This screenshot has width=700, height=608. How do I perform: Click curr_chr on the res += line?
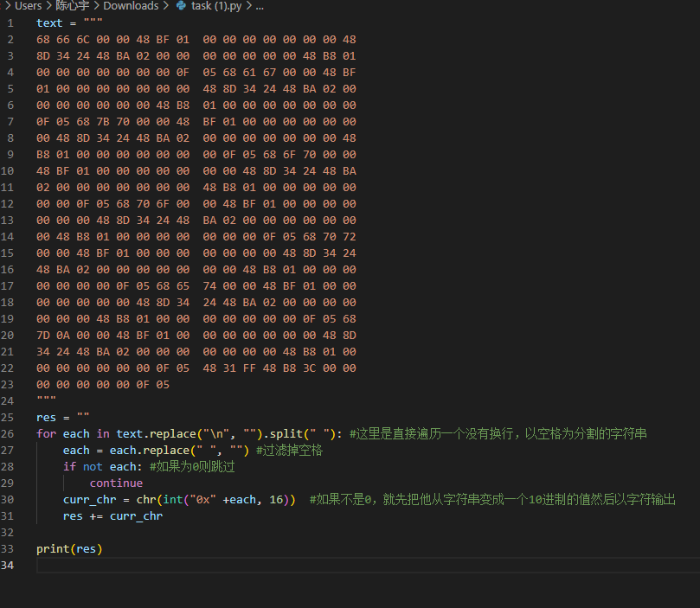click(136, 516)
